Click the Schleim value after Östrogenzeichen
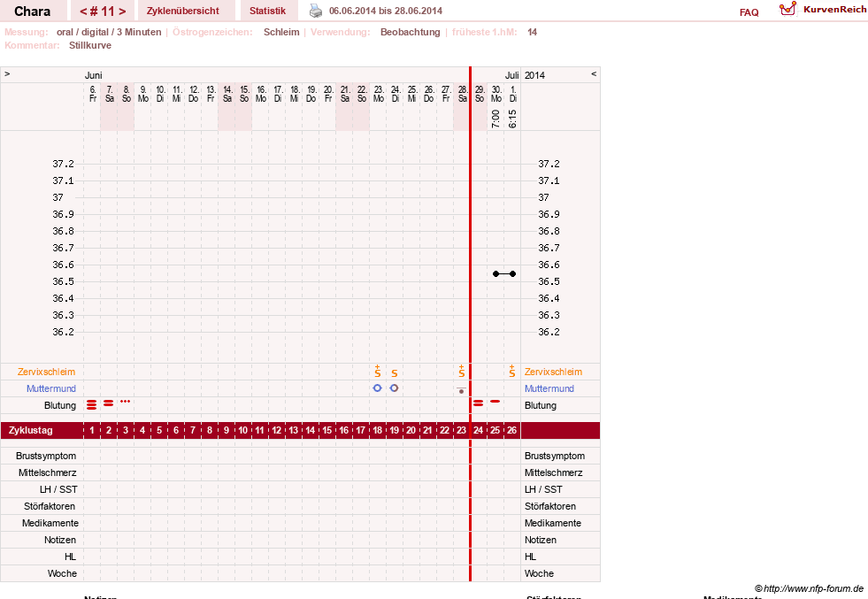 281,32
